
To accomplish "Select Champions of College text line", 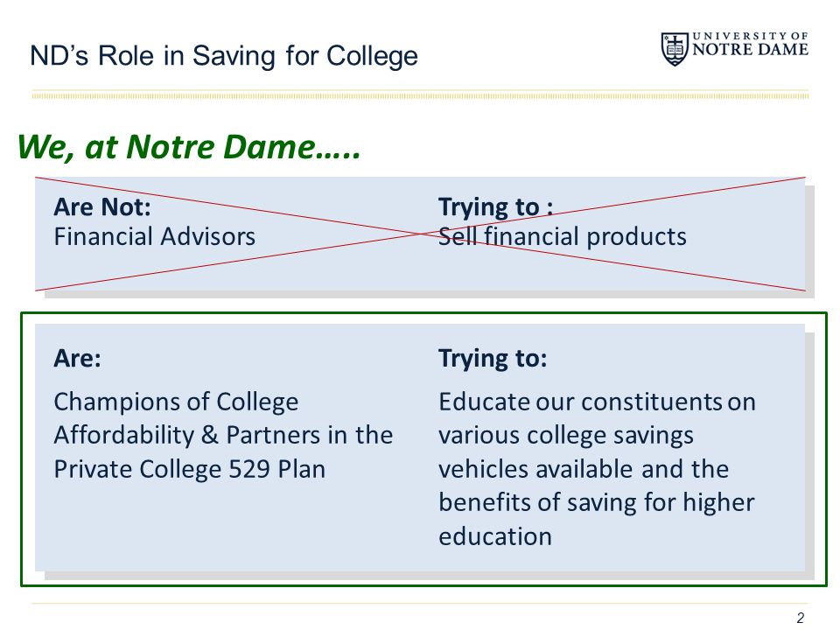I will pos(176,402).
